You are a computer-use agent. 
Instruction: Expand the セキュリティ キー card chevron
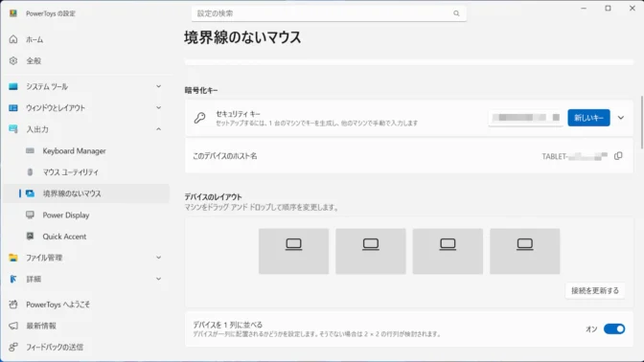pyautogui.click(x=621, y=118)
